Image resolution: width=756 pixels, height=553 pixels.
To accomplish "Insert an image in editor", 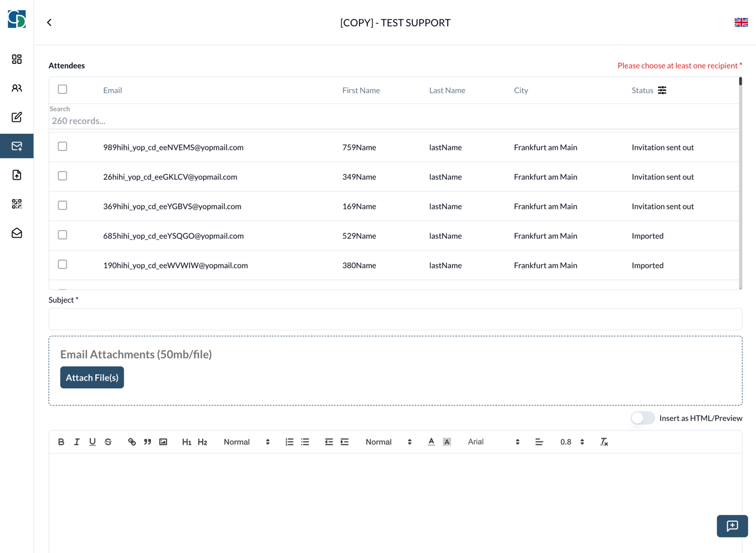I will (x=163, y=442).
